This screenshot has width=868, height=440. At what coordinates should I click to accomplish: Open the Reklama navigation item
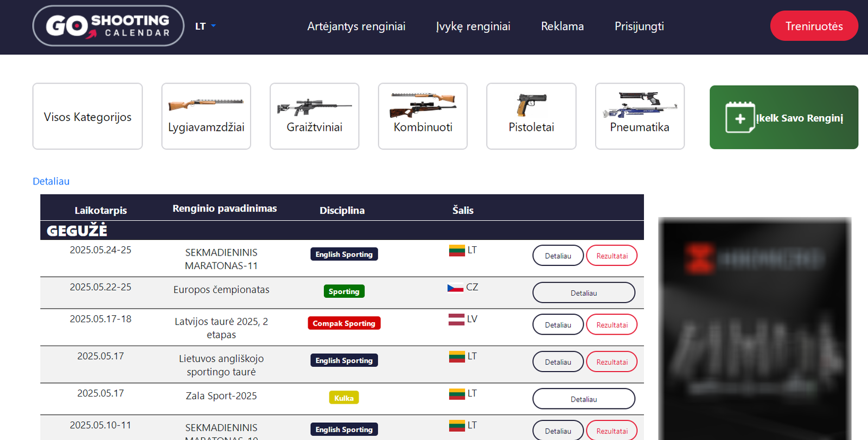pyautogui.click(x=562, y=26)
